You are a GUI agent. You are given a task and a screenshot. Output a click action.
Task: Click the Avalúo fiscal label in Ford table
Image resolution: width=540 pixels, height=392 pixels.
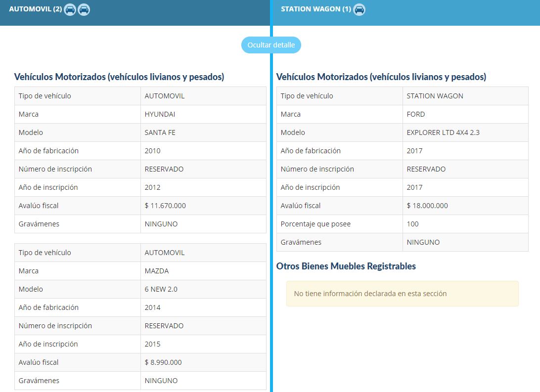(300, 206)
